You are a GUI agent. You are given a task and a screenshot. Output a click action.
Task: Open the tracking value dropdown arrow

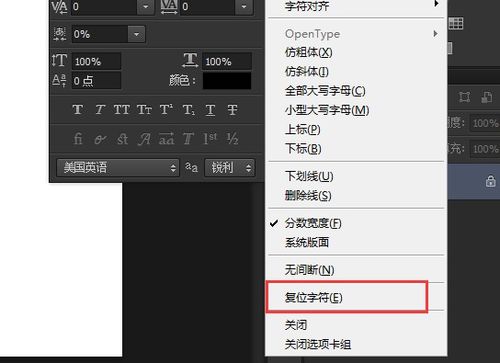(244, 7)
